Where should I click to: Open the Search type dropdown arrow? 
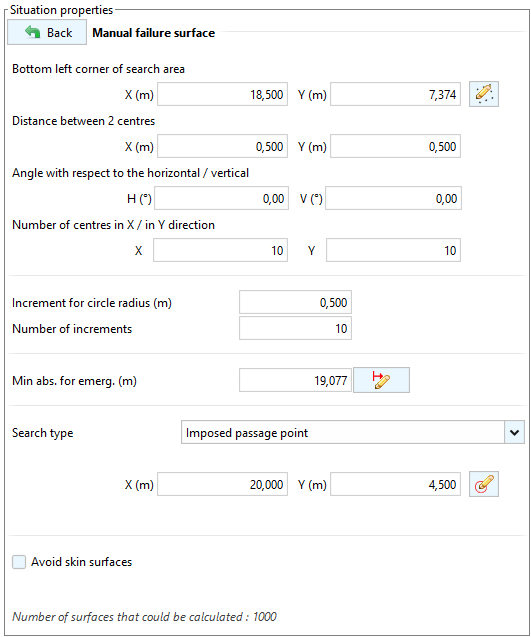coord(514,432)
